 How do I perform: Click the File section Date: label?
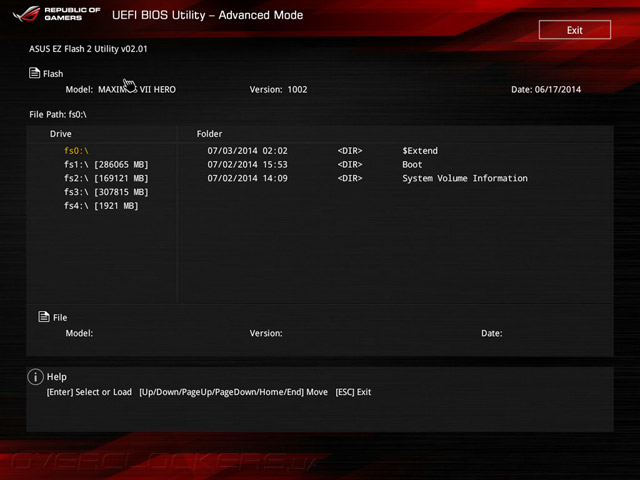click(491, 333)
